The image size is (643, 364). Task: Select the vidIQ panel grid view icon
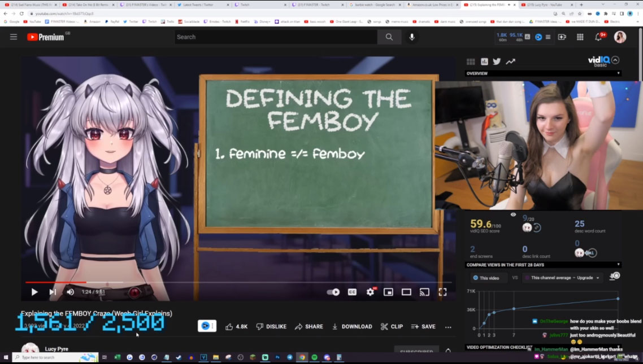point(471,62)
